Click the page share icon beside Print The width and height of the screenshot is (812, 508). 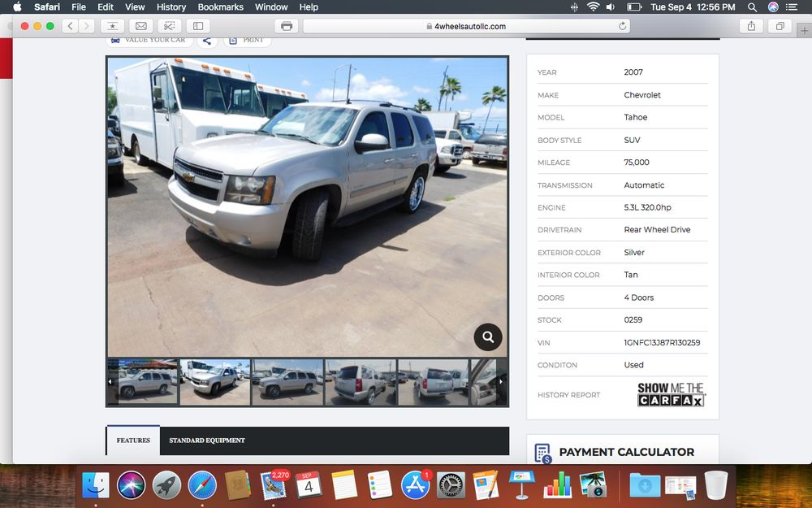tap(207, 40)
